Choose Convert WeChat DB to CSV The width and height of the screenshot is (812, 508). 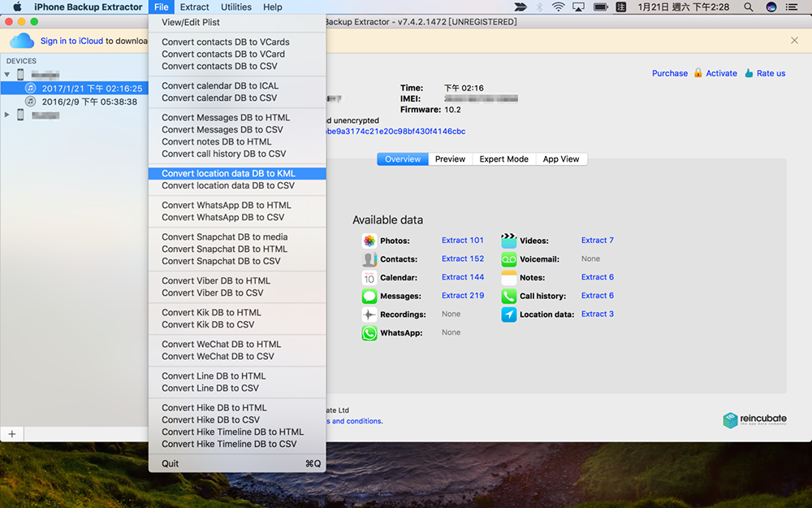click(x=237, y=357)
